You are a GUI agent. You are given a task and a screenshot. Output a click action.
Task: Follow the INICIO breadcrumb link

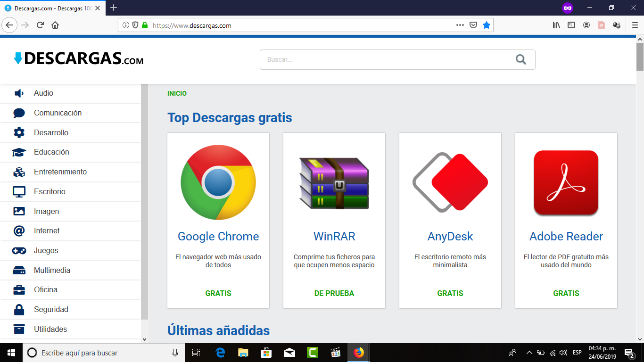[177, 93]
